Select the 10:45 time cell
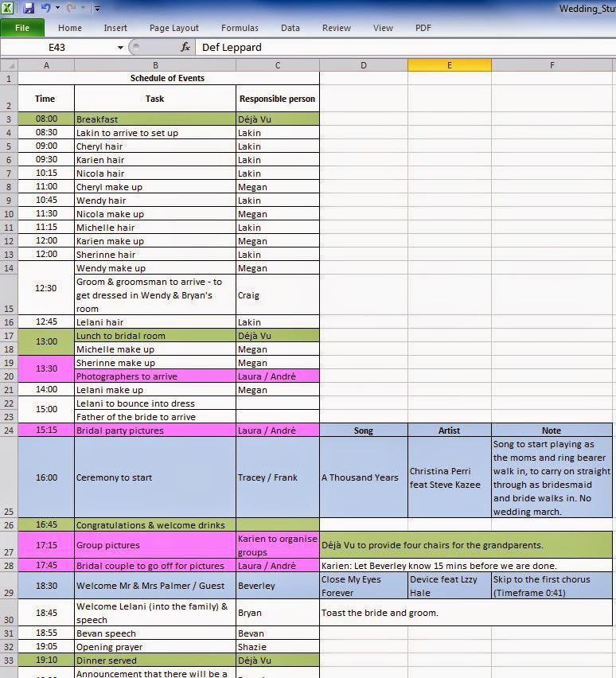 pos(46,201)
